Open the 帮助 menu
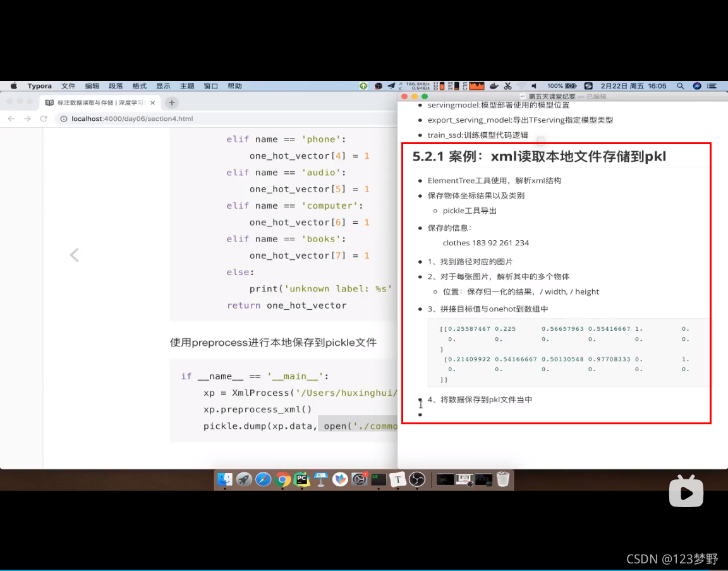This screenshot has width=728, height=571. pyautogui.click(x=234, y=86)
